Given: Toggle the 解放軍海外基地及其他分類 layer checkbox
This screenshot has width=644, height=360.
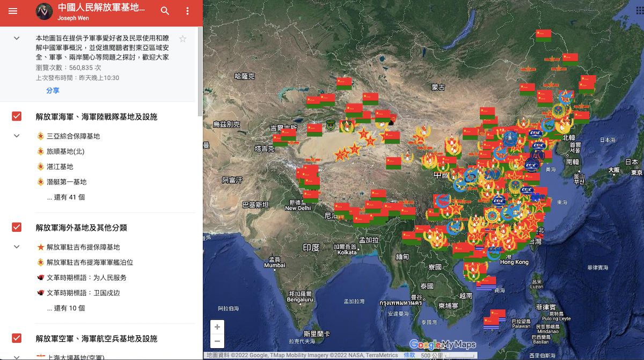Looking at the screenshot, I should click(17, 227).
